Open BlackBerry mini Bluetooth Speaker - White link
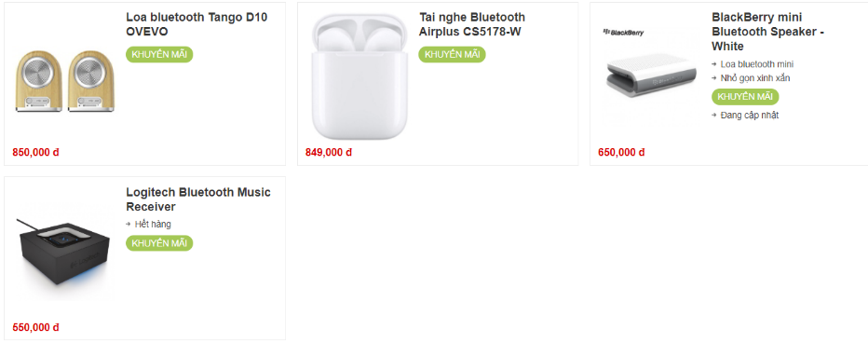The height and width of the screenshot is (343, 868). [767, 32]
